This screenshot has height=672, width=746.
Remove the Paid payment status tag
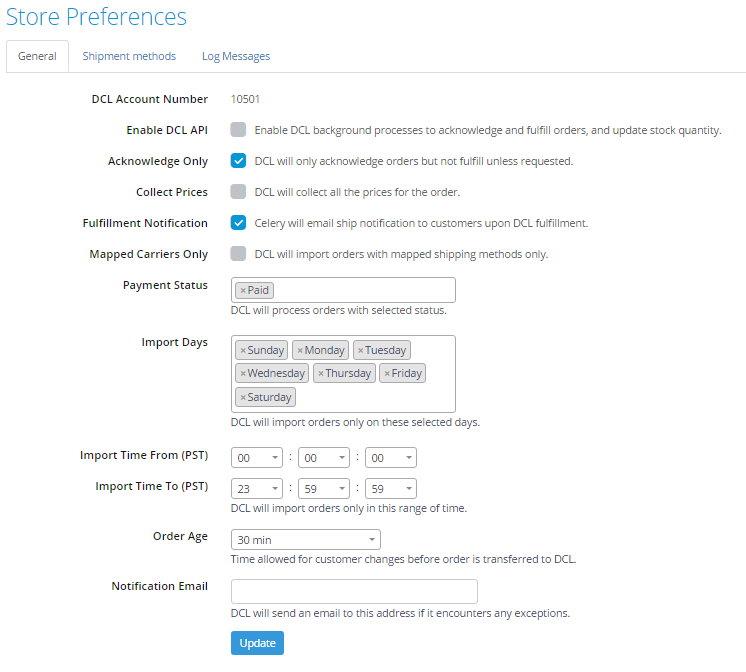243,290
